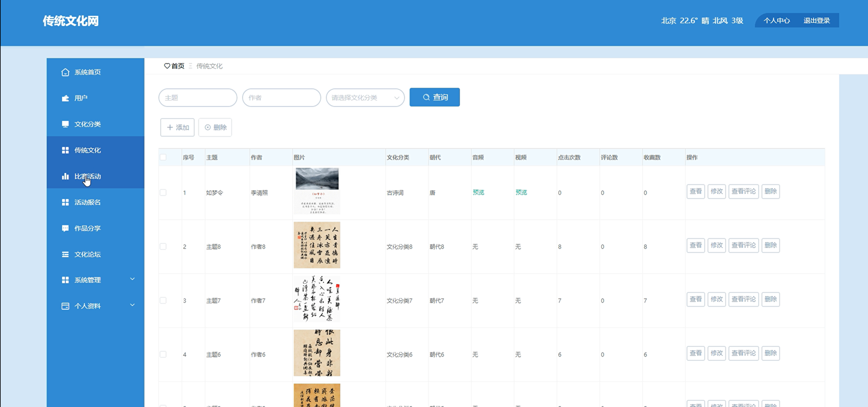Click the audio 预览 link for 如梦令

click(478, 192)
